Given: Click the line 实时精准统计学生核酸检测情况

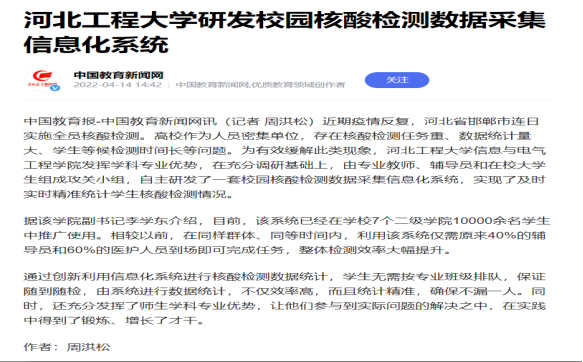Looking at the screenshot, I should click(125, 194).
